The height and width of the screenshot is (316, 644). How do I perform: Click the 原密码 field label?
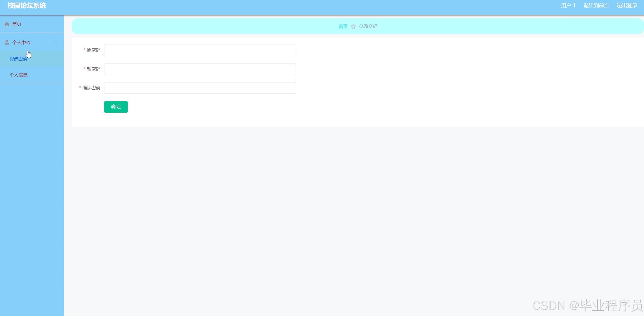[93, 50]
